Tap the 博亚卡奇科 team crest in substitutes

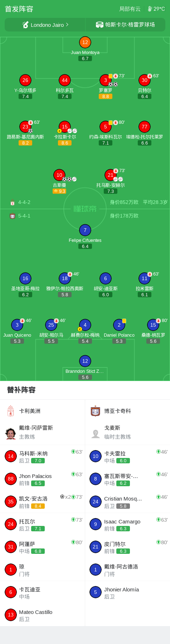95,411
